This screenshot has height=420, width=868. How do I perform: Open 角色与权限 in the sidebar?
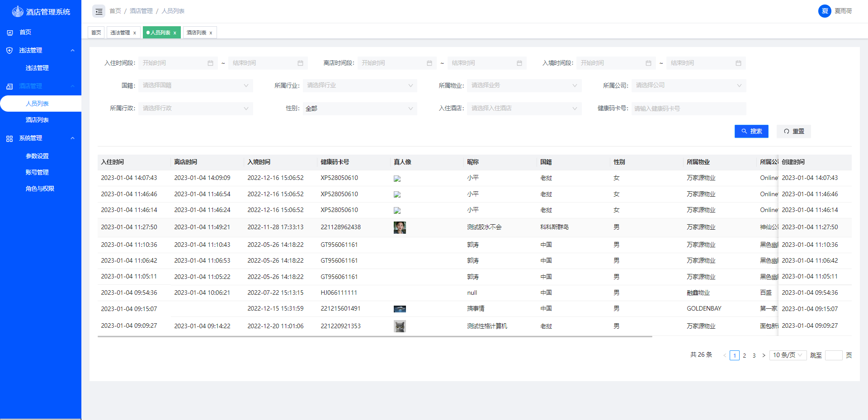[40, 189]
